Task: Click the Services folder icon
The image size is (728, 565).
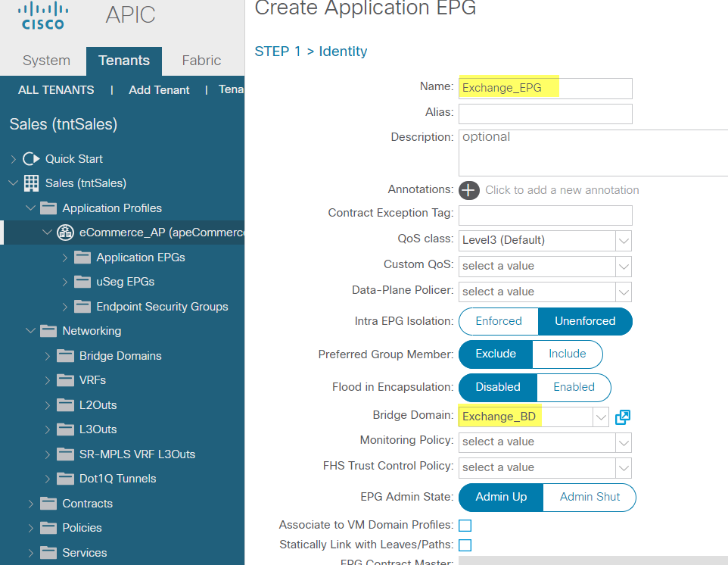Action: 48,553
